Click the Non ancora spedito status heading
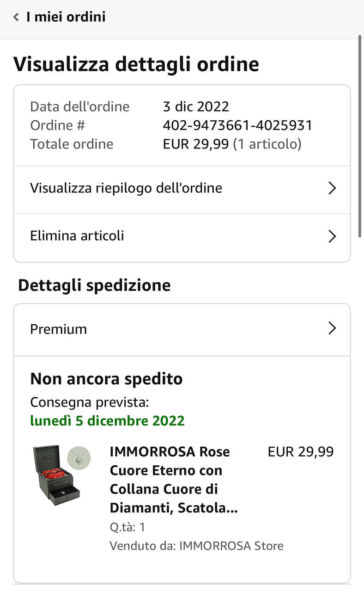 [106, 379]
